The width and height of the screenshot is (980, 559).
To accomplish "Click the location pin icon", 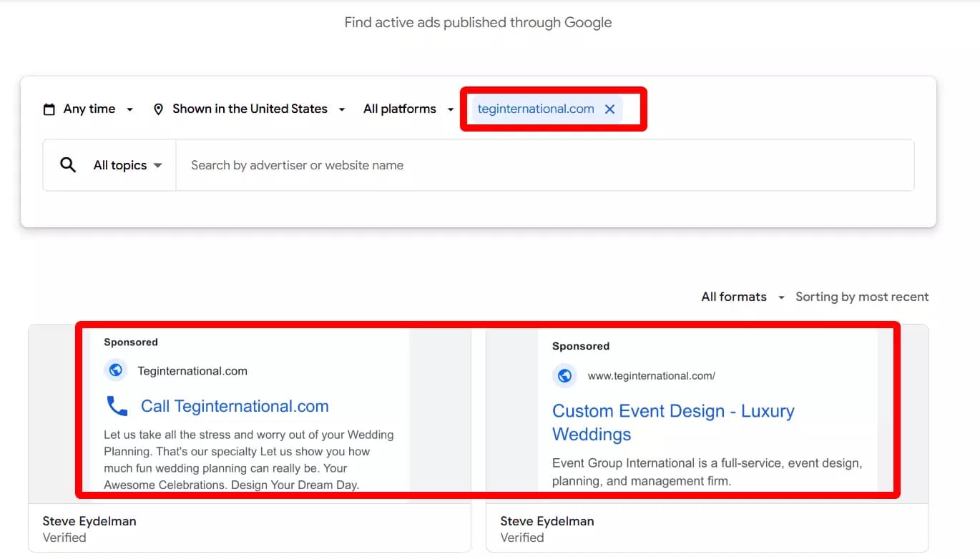I will point(158,109).
